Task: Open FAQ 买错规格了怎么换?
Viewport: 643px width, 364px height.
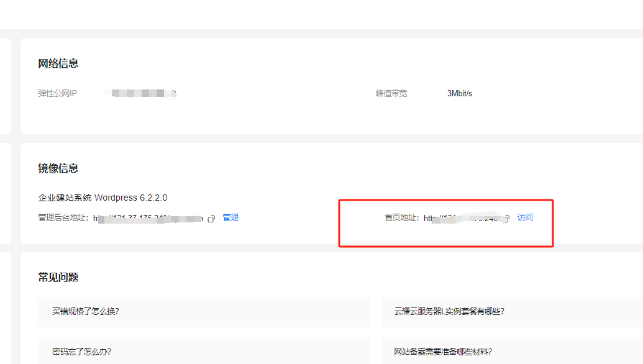Action: 86,312
